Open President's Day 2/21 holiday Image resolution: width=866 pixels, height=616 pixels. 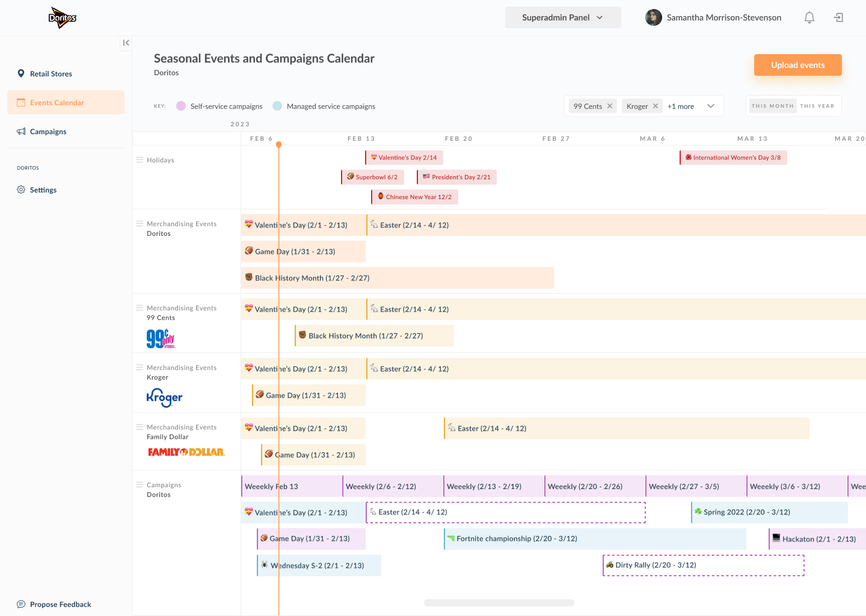tap(457, 177)
